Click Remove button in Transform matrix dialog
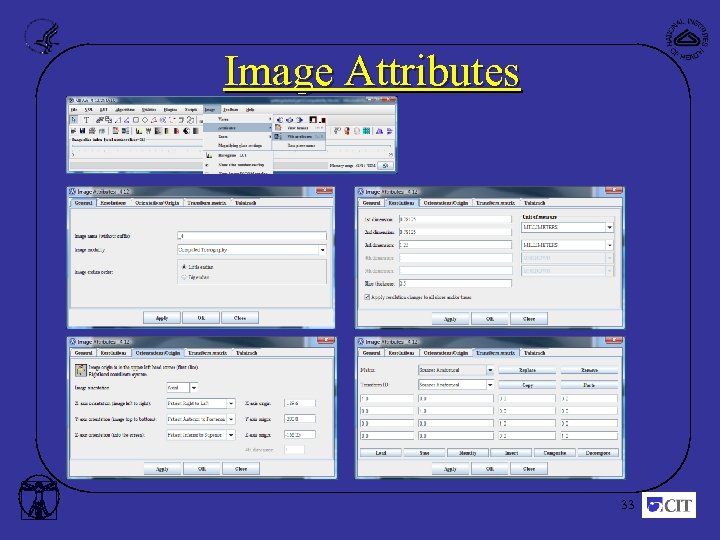This screenshot has width=720, height=540. 589,370
